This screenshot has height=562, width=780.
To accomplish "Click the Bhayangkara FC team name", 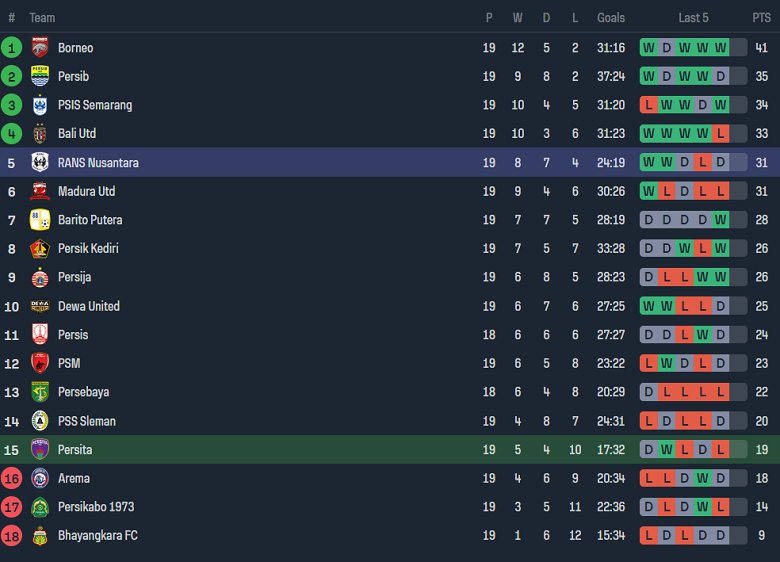I will 97,535.
